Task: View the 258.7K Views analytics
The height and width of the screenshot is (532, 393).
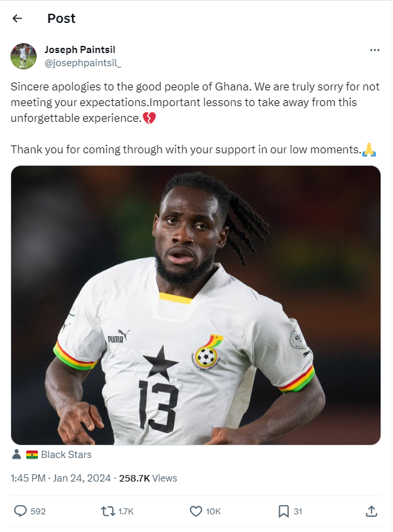Action: point(148,478)
